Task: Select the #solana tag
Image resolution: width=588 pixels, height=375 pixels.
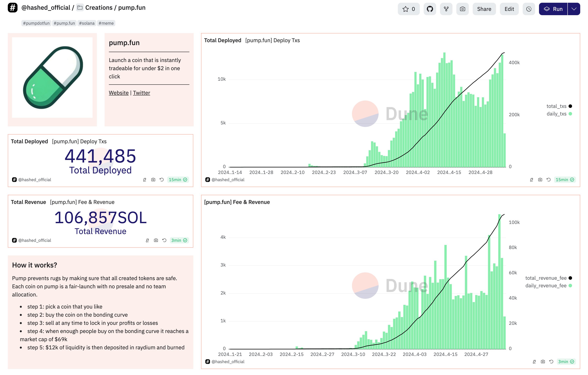Action: click(87, 23)
